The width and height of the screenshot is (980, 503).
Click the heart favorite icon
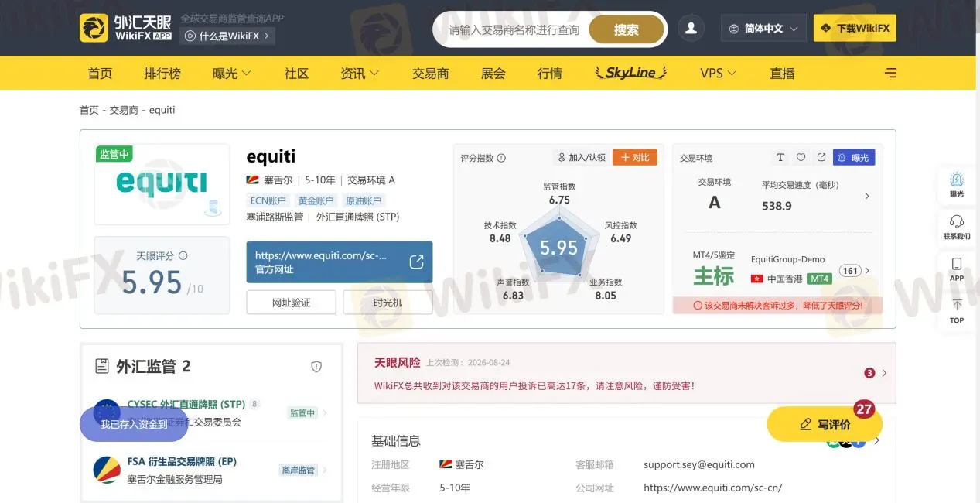click(x=801, y=157)
